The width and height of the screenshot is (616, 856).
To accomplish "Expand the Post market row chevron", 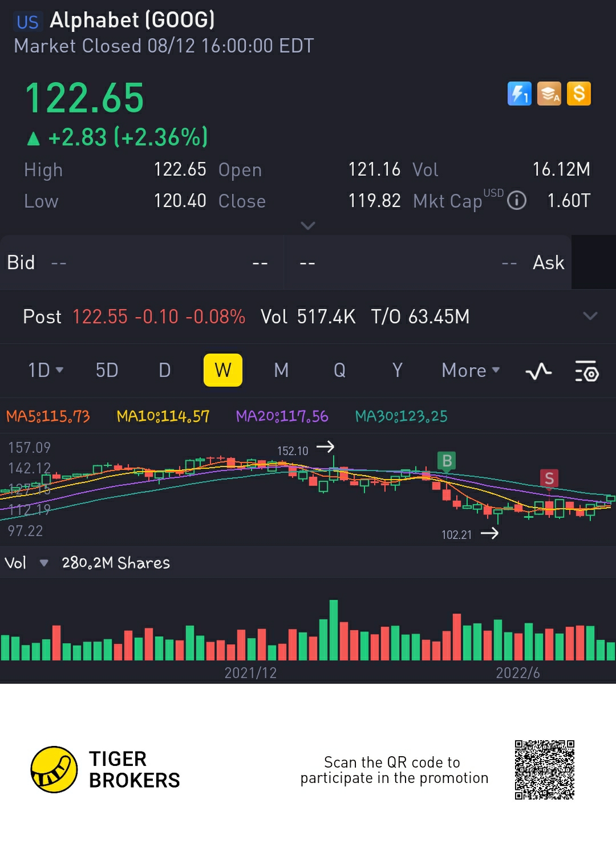I will [x=590, y=316].
